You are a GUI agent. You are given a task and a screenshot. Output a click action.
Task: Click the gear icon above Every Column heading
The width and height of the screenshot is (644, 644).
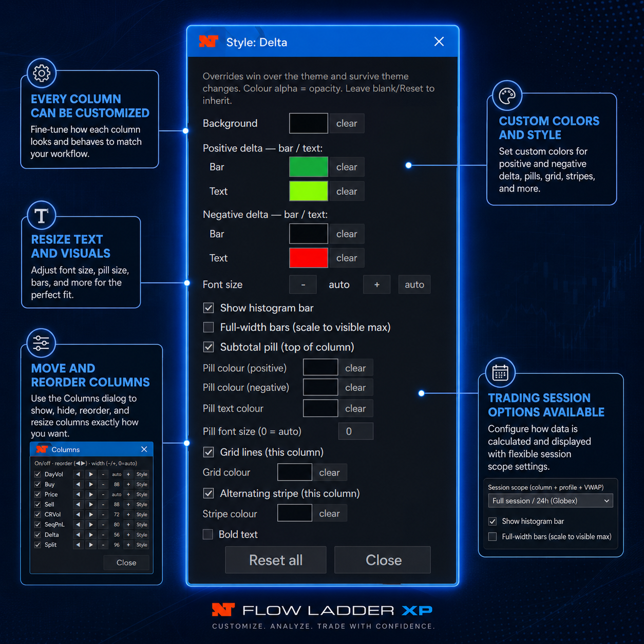pyautogui.click(x=42, y=73)
